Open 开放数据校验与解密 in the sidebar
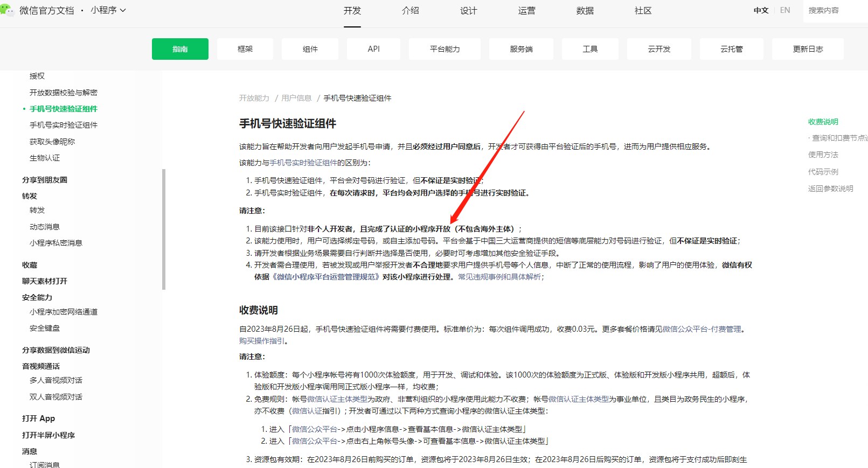This screenshot has width=868, height=468. click(64, 93)
